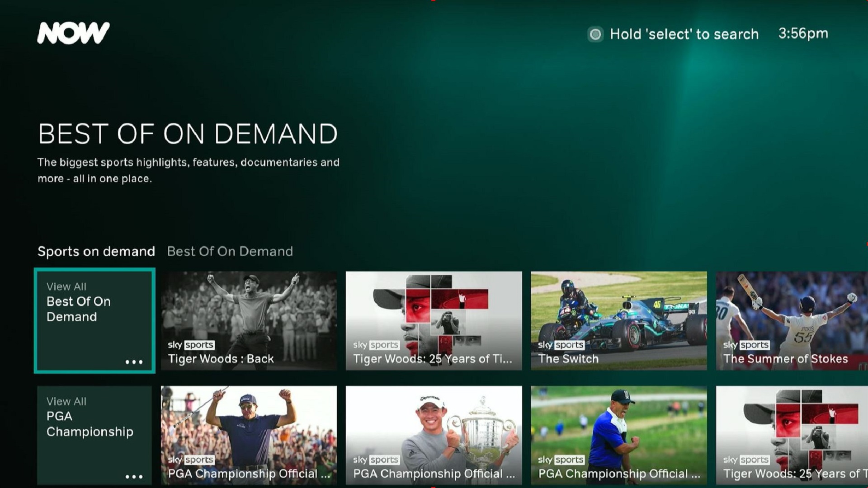
Task: Switch to the Sports on demand tab
Action: [x=96, y=251]
